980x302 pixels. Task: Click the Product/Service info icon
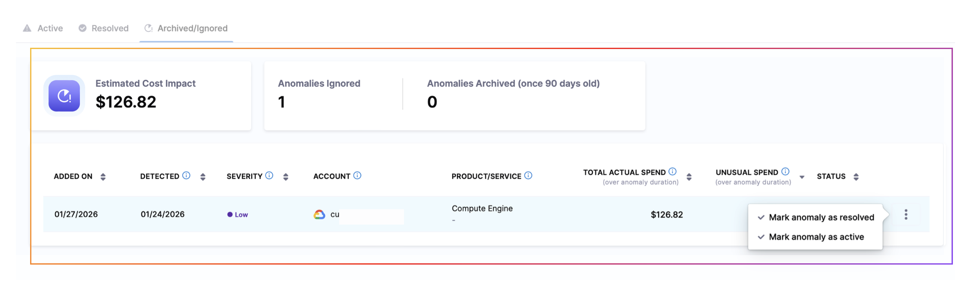coord(528,176)
